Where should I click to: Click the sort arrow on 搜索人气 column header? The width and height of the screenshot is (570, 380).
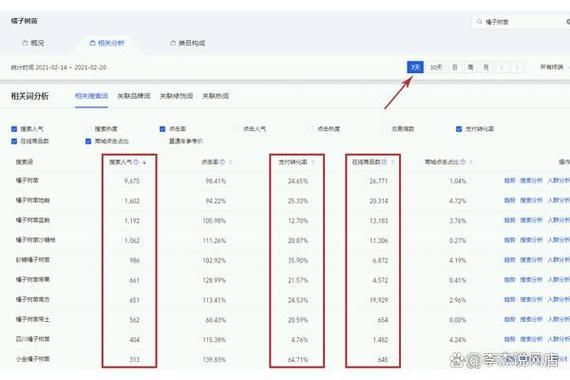point(144,163)
